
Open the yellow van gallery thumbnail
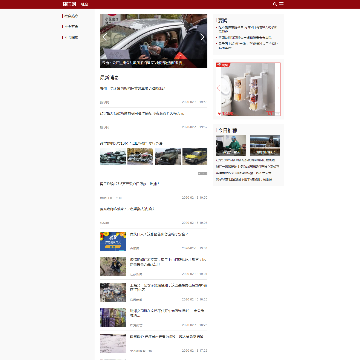click(x=195, y=156)
